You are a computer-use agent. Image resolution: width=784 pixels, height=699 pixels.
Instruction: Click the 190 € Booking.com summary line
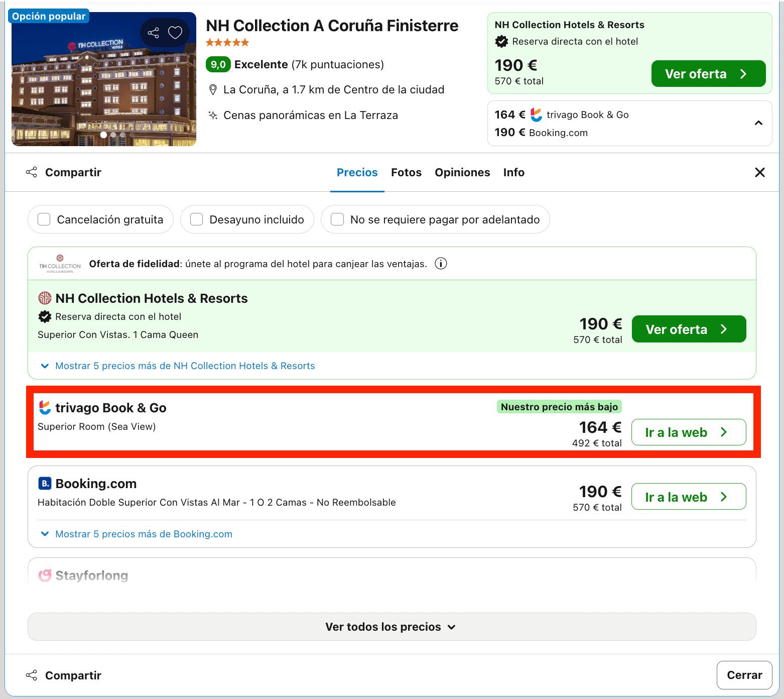[x=541, y=133]
